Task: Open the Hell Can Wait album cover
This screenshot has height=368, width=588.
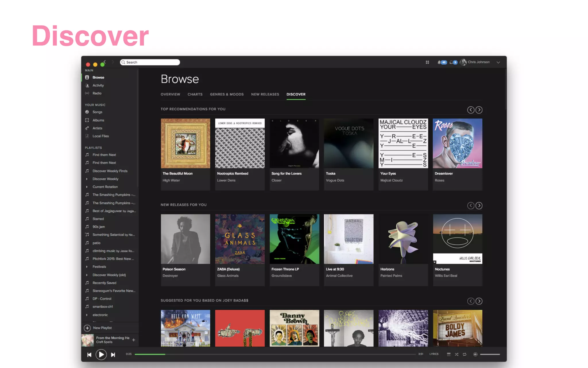Action: 185,328
